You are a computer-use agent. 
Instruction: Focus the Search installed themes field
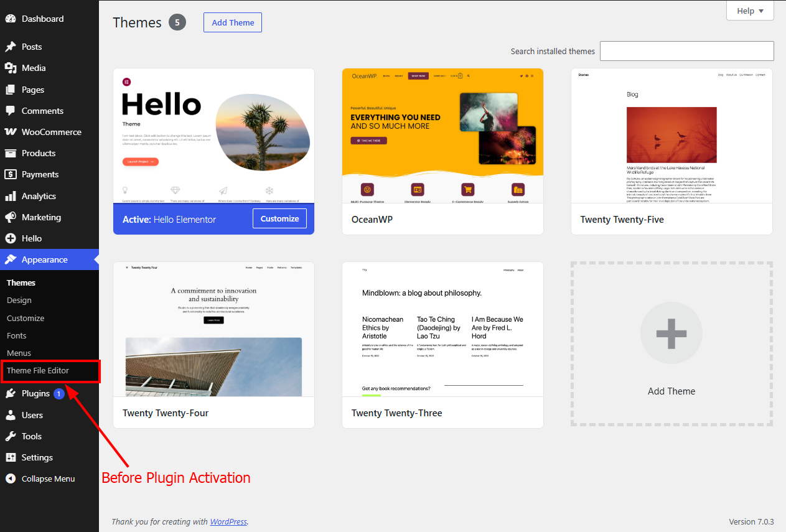[x=687, y=51]
